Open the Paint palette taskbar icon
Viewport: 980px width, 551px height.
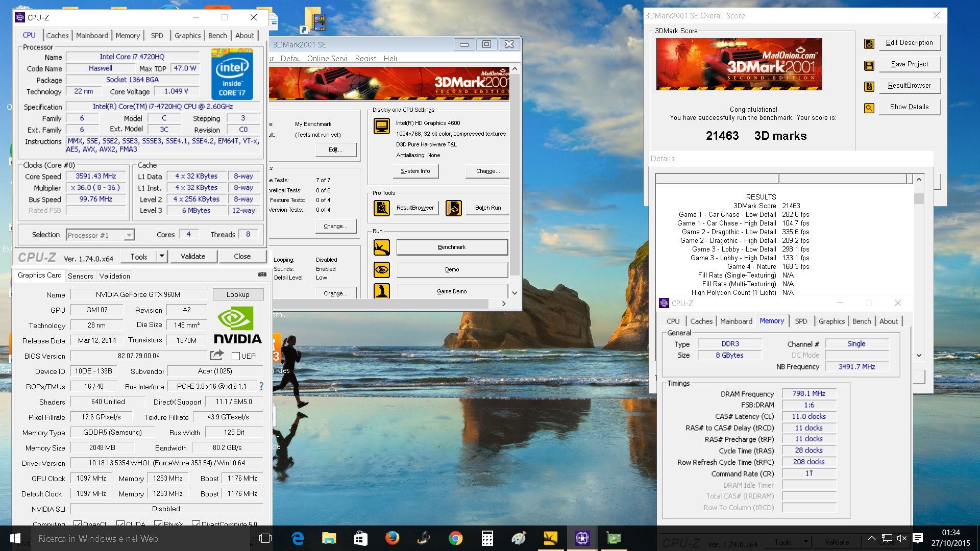pos(519,538)
